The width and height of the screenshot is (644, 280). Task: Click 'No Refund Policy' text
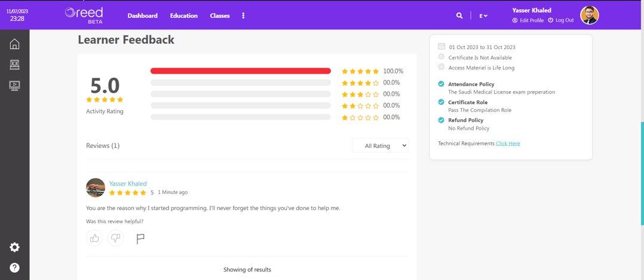click(468, 128)
